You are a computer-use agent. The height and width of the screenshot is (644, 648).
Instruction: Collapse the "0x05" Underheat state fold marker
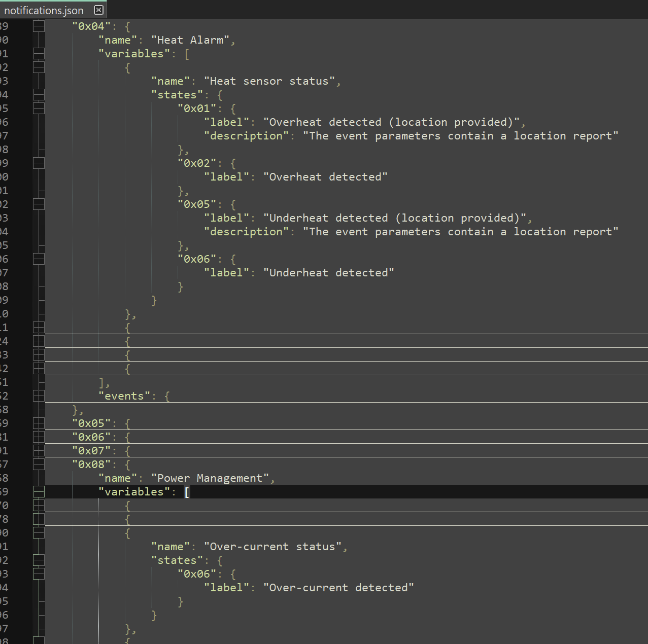[39, 204]
